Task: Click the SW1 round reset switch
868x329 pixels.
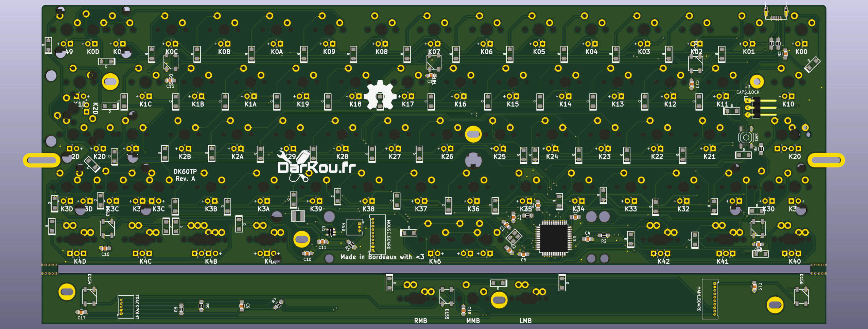Action: 746,138
